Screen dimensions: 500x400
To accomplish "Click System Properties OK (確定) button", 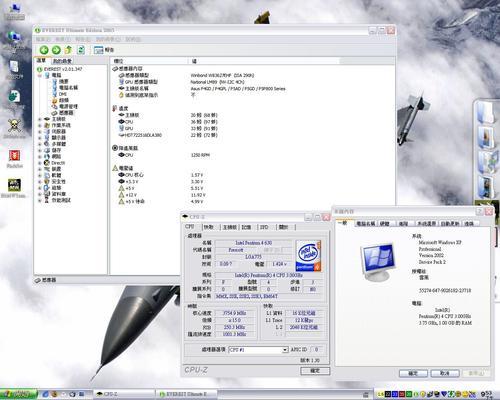I will click(413, 373).
